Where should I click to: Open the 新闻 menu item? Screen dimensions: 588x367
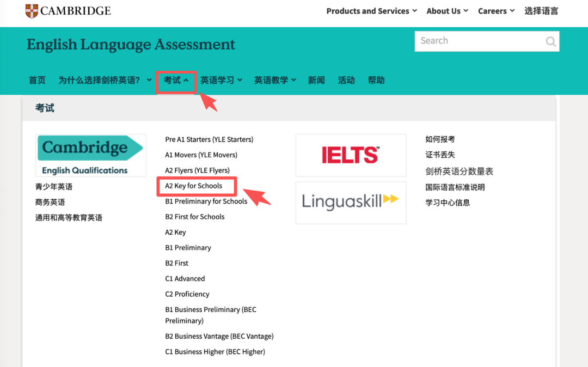(316, 80)
